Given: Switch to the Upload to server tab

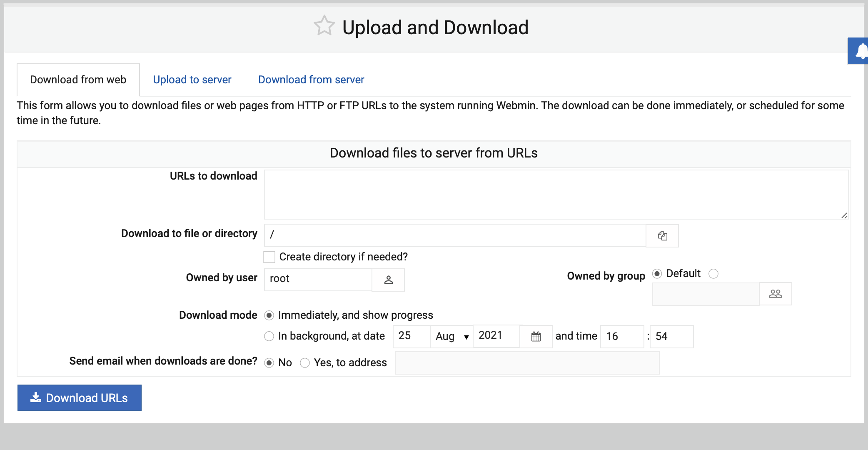Looking at the screenshot, I should point(192,80).
